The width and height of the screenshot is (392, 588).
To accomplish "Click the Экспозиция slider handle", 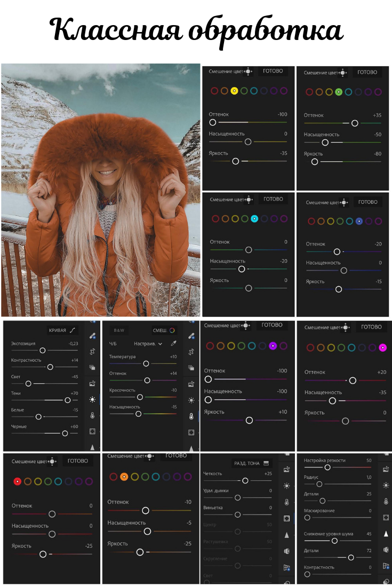I will coord(43,350).
